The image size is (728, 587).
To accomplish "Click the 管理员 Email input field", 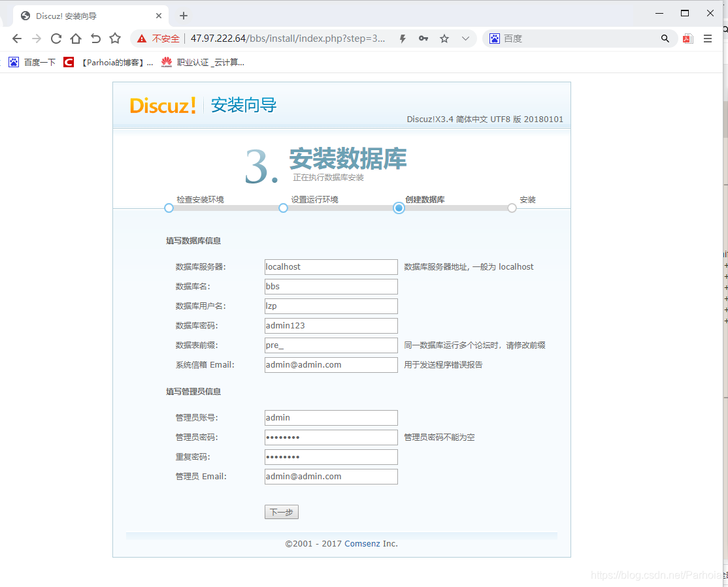I will 331,477.
